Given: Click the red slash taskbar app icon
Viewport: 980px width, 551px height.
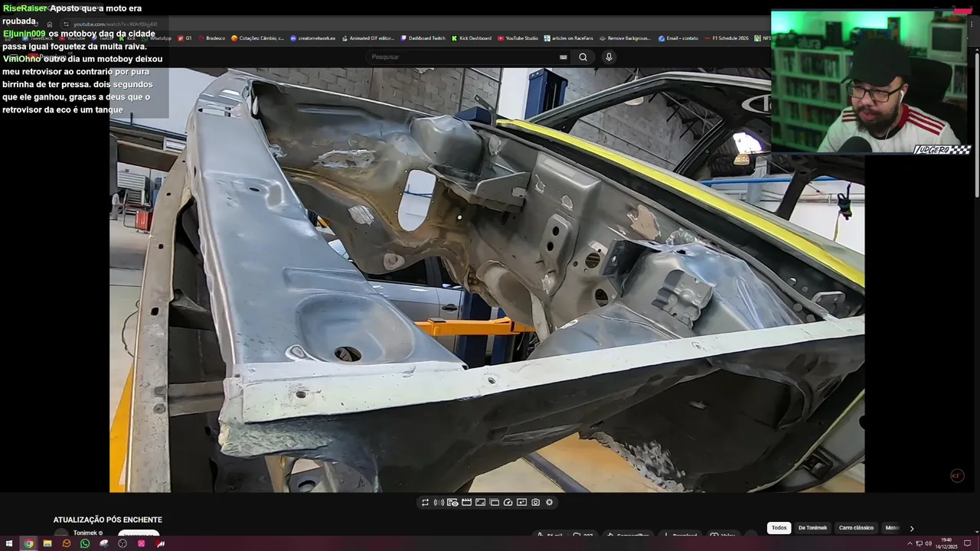Looking at the screenshot, I should (x=161, y=543).
